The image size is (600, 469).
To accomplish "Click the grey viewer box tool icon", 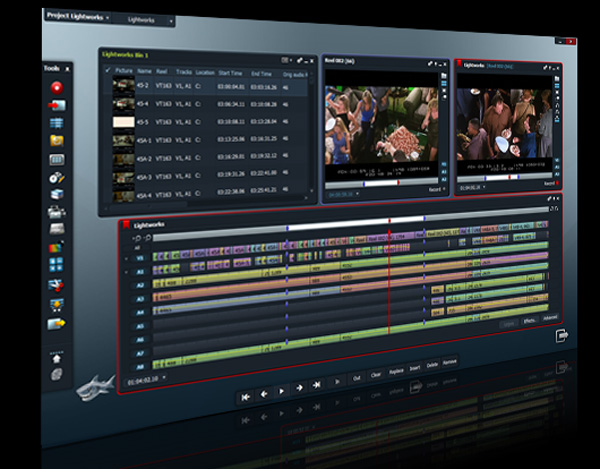I will click(57, 160).
